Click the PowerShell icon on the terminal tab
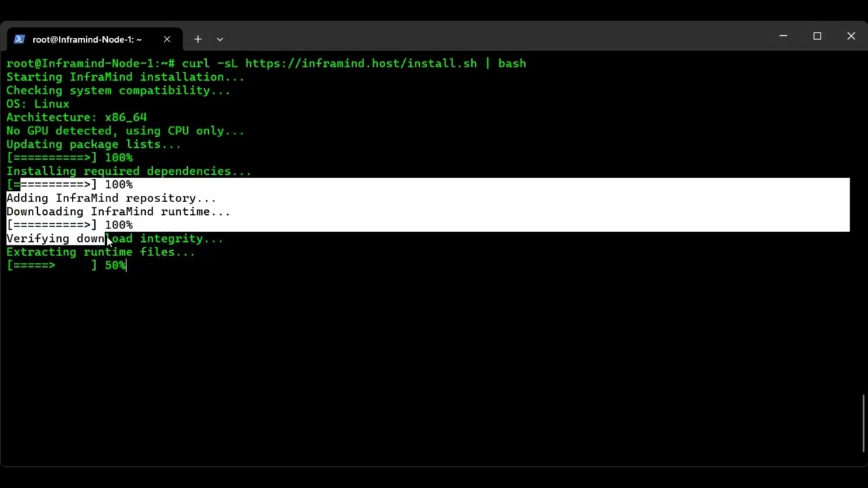This screenshot has height=488, width=868. tap(20, 39)
